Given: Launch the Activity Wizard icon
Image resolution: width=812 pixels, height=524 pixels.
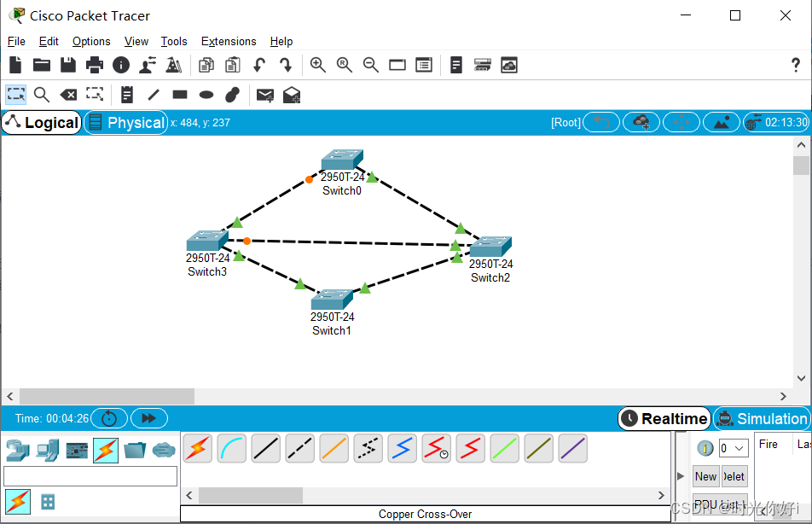Looking at the screenshot, I should tap(148, 66).
